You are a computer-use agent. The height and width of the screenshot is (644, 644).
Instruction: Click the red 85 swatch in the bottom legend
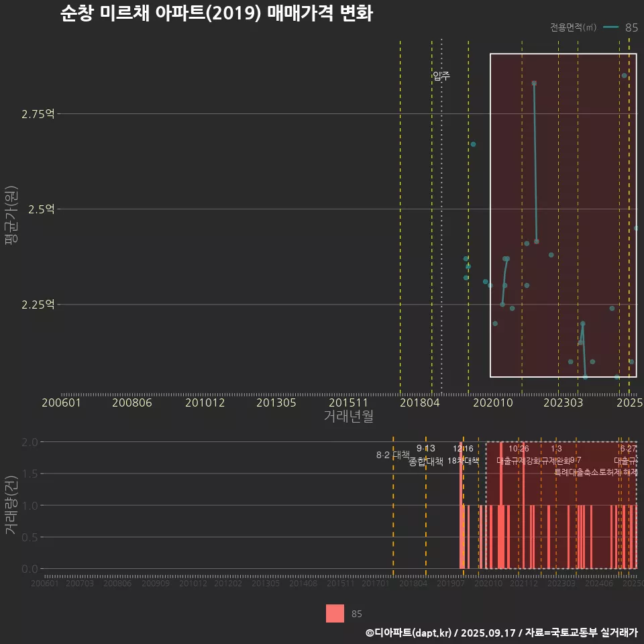(335, 613)
